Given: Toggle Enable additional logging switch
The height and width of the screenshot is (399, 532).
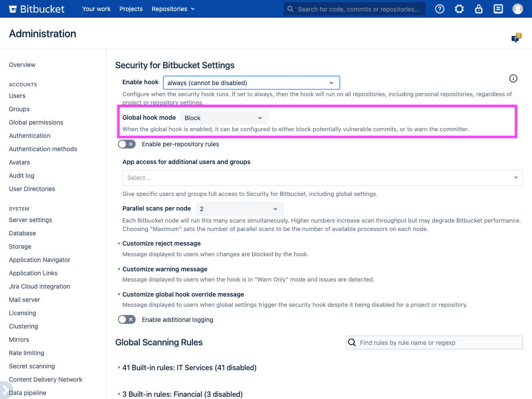Looking at the screenshot, I should tap(127, 320).
